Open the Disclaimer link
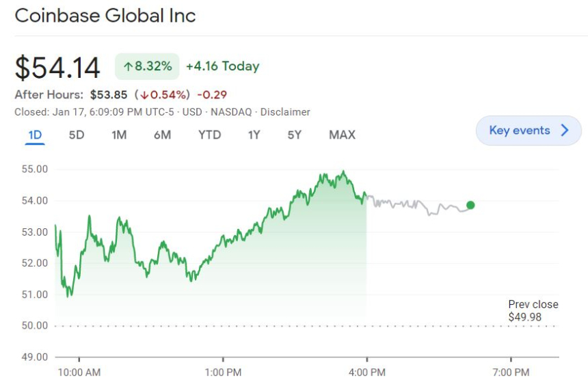Screen dimensions: 588x384 [x=285, y=112]
